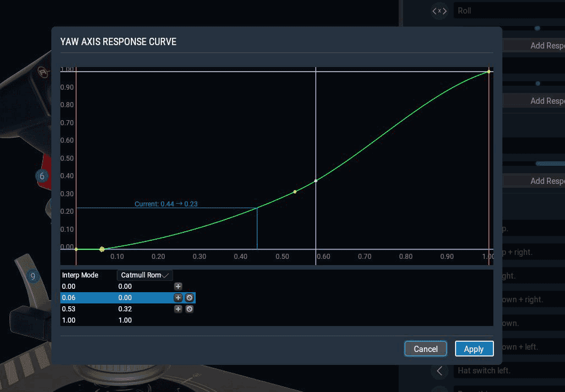Remove the 0.53 point via its delete icon
This screenshot has width=565, height=392.
click(x=189, y=309)
